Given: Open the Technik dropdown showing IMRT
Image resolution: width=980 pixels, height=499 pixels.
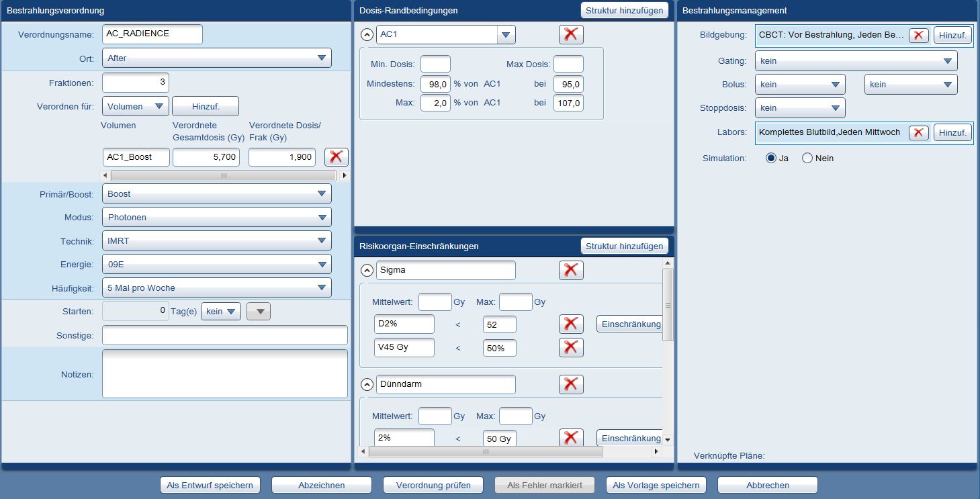Looking at the screenshot, I should tap(216, 240).
